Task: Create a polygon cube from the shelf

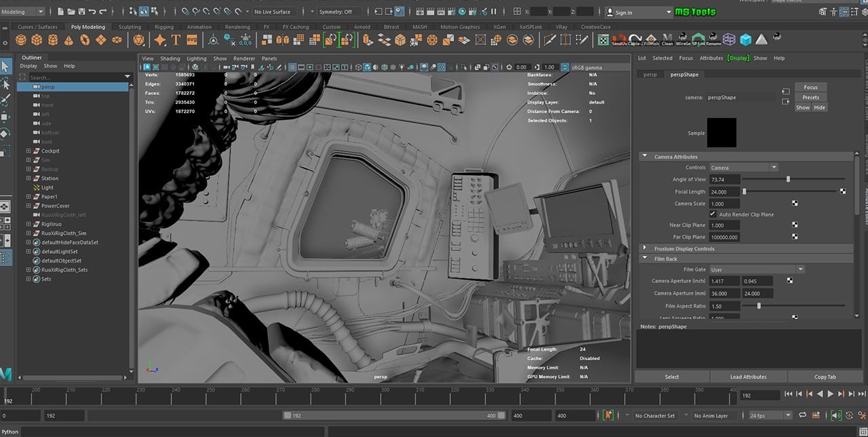Action: point(37,40)
